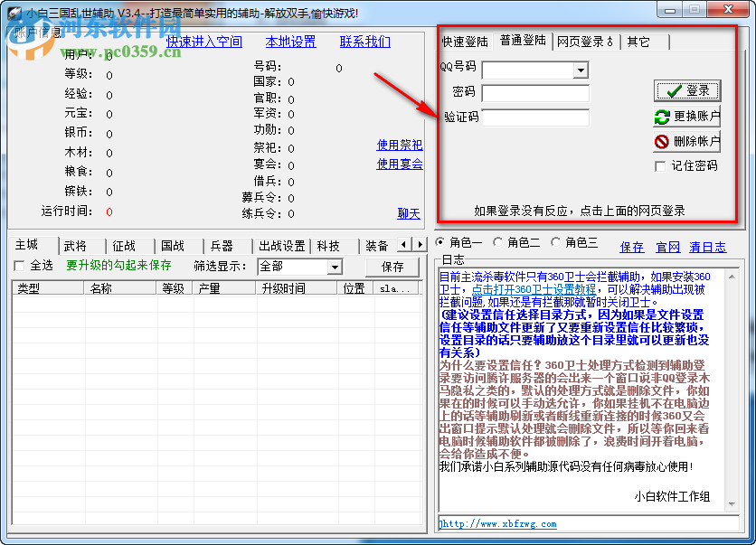Open the 装备 tab
Image resolution: width=756 pixels, height=545 pixels.
[x=379, y=246]
